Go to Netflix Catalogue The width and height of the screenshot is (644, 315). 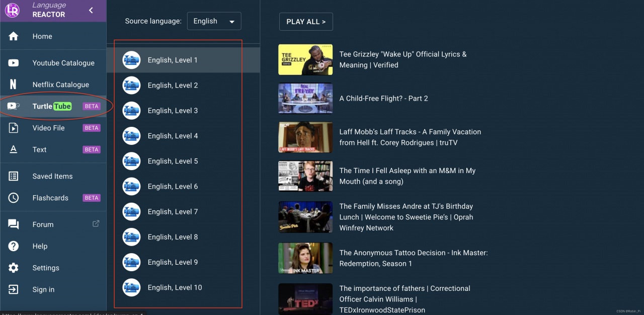61,85
